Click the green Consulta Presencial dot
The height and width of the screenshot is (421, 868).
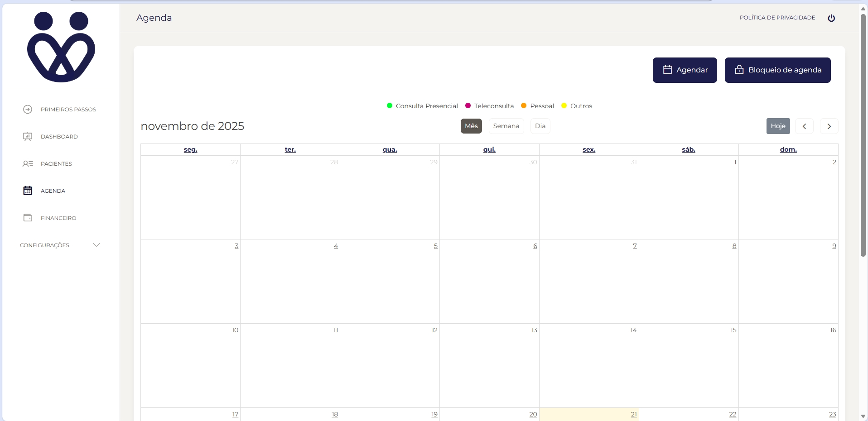point(390,106)
